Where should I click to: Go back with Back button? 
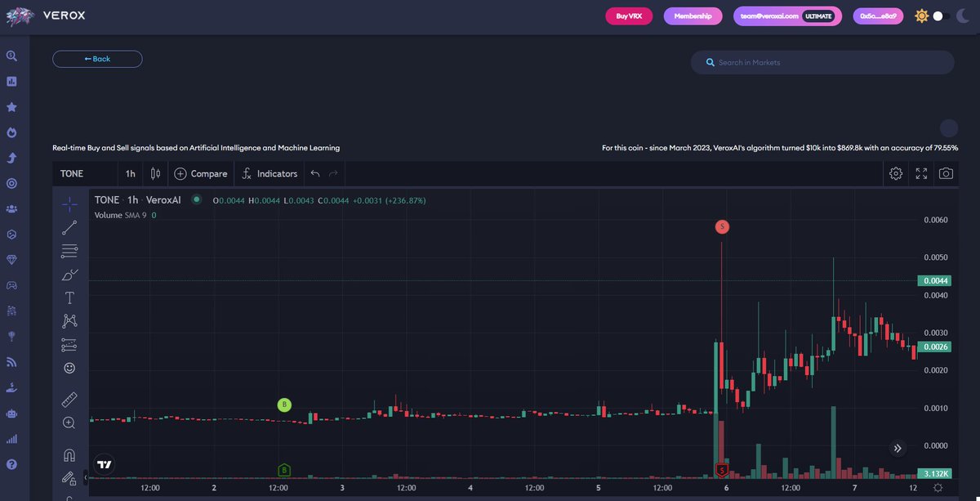pos(97,59)
